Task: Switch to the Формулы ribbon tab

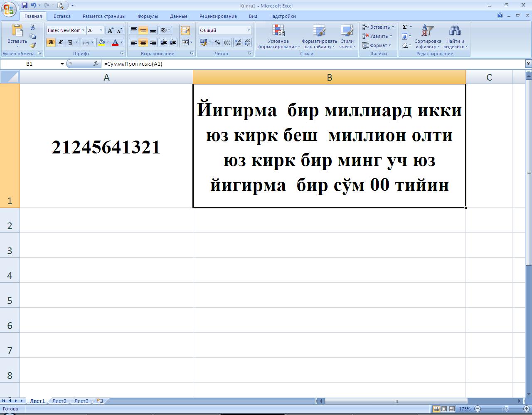Action: coord(148,16)
